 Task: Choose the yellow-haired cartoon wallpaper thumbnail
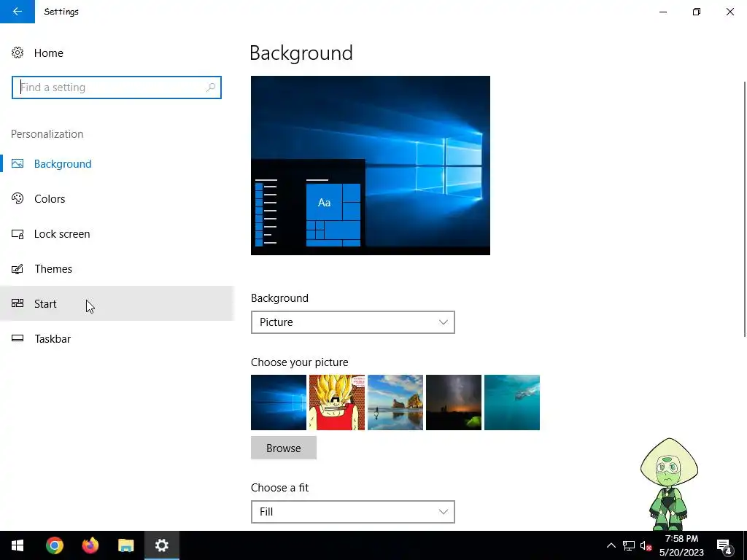337,402
